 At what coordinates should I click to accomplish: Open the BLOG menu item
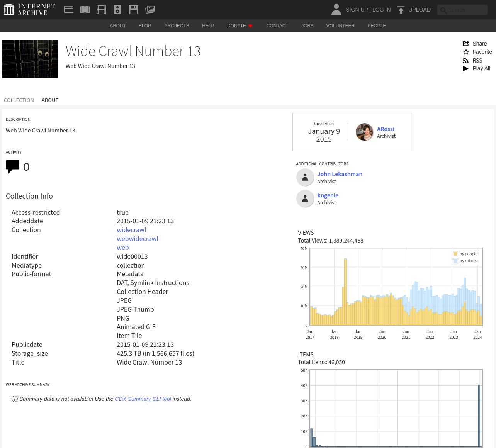click(145, 26)
